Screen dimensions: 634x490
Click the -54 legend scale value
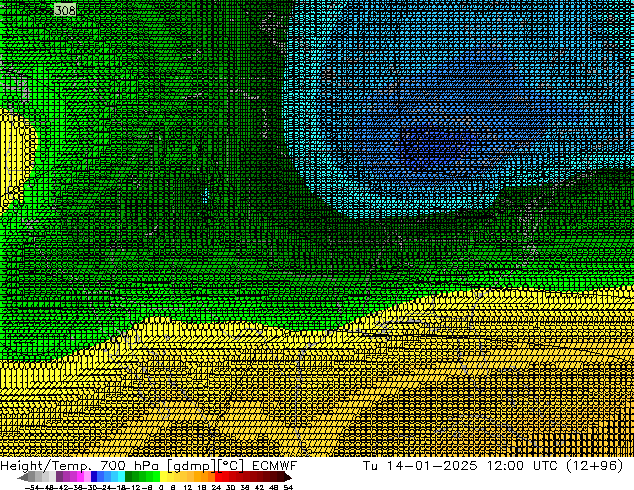click(32, 487)
